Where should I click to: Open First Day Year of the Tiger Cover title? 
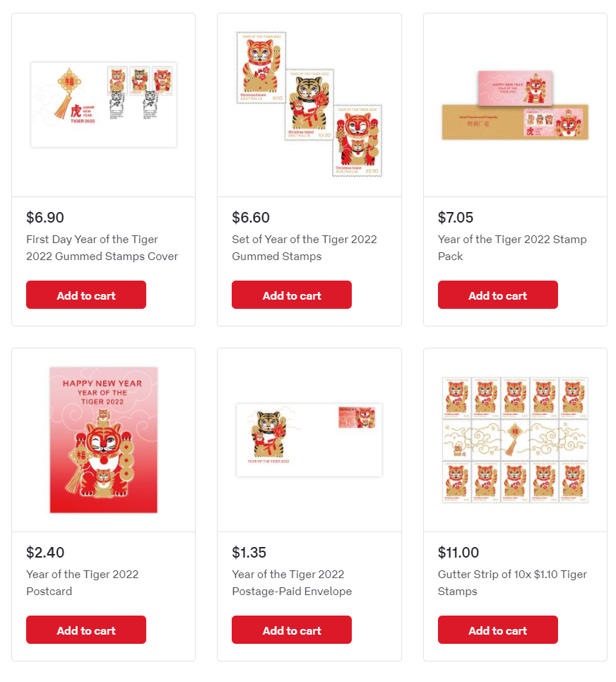click(102, 248)
